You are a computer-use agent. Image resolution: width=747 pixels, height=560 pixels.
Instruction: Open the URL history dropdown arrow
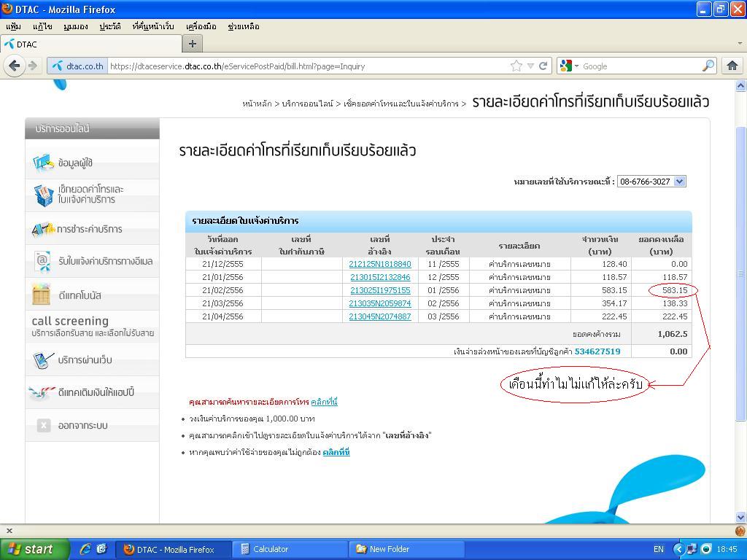[x=530, y=66]
